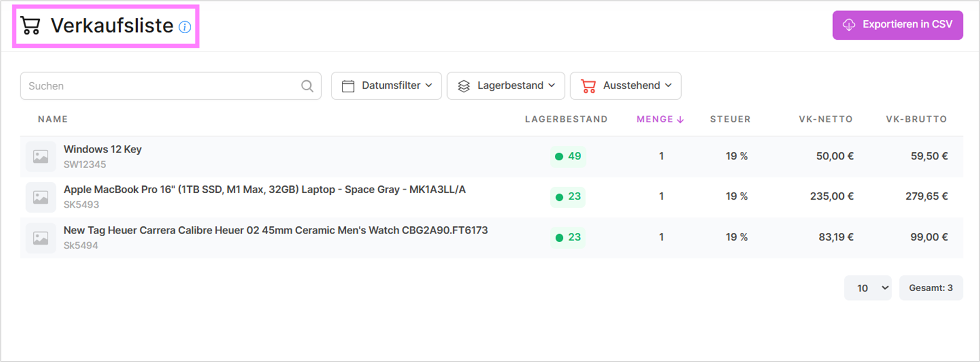Sort by Lagerbestand column header
Image resolution: width=980 pixels, height=362 pixels.
566,119
